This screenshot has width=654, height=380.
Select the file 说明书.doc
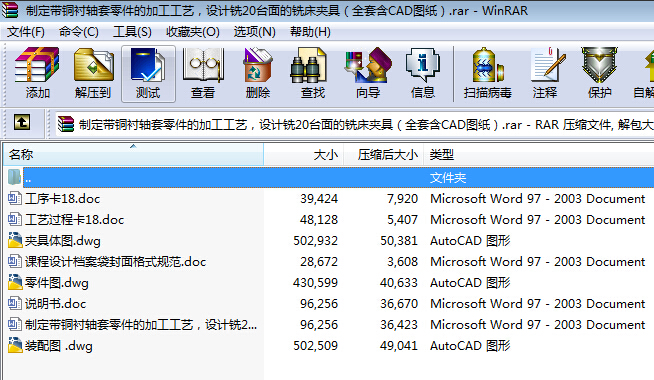(x=55, y=304)
